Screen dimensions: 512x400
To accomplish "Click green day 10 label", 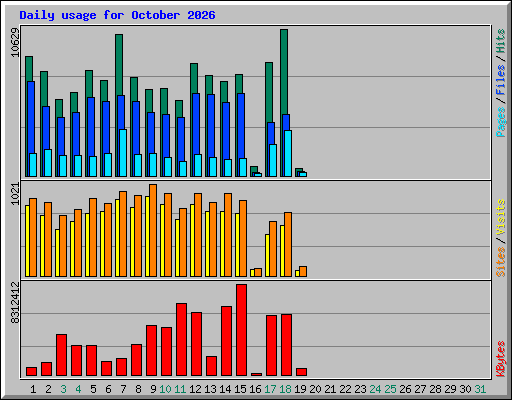I will [165, 389].
